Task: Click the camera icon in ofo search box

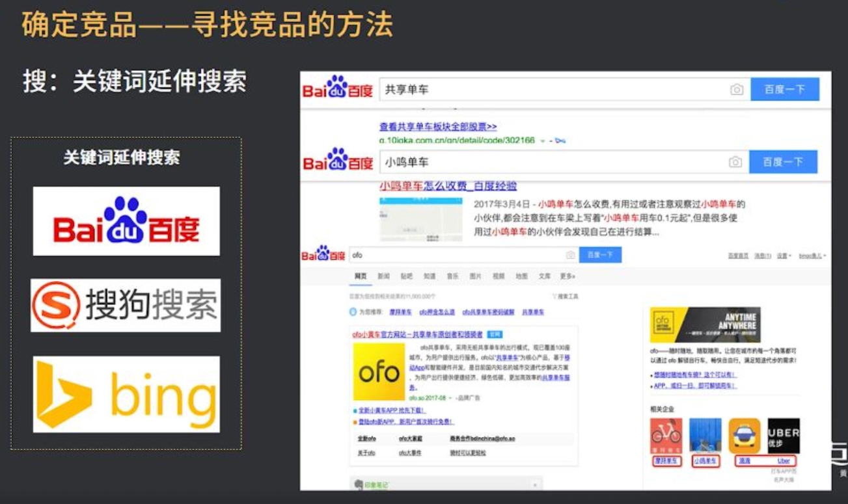Action: (x=571, y=255)
